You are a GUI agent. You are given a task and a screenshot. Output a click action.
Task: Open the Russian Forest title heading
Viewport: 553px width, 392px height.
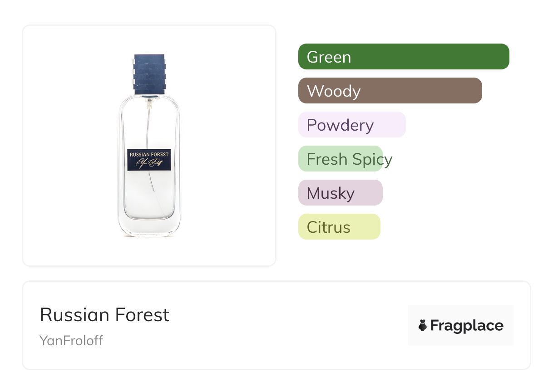point(104,315)
